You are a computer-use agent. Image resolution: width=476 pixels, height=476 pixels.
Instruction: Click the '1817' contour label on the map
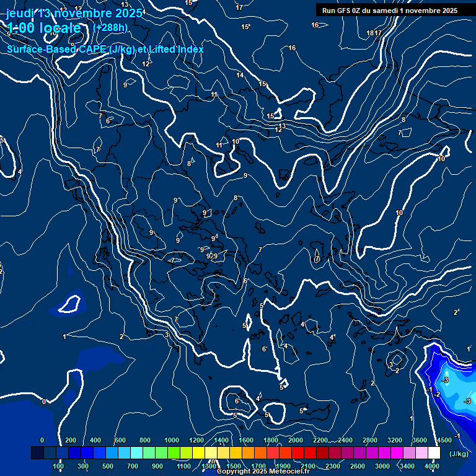click(374, 33)
